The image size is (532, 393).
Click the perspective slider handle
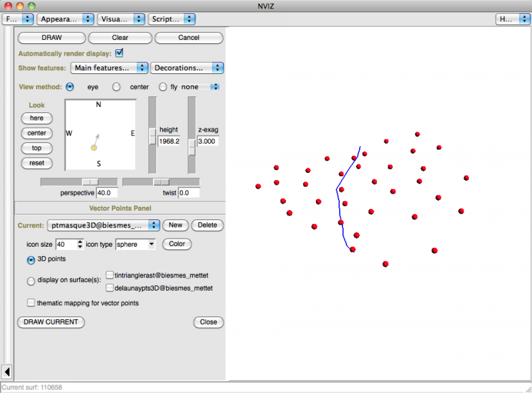point(90,182)
